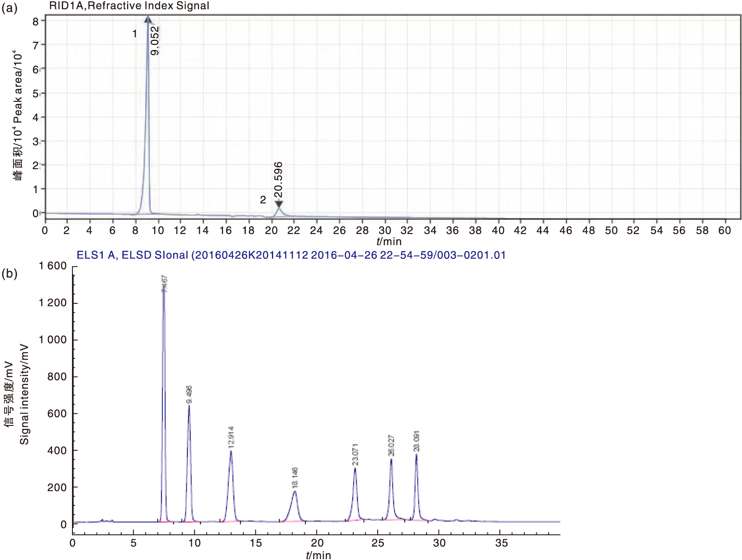Click the 23.071 peak label

coord(355,454)
